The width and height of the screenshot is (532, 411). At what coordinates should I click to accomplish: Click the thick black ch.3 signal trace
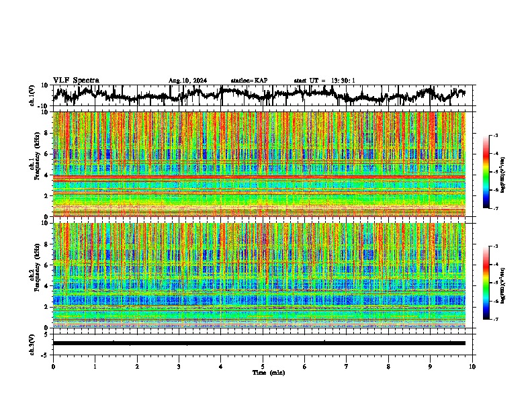pos(259,343)
